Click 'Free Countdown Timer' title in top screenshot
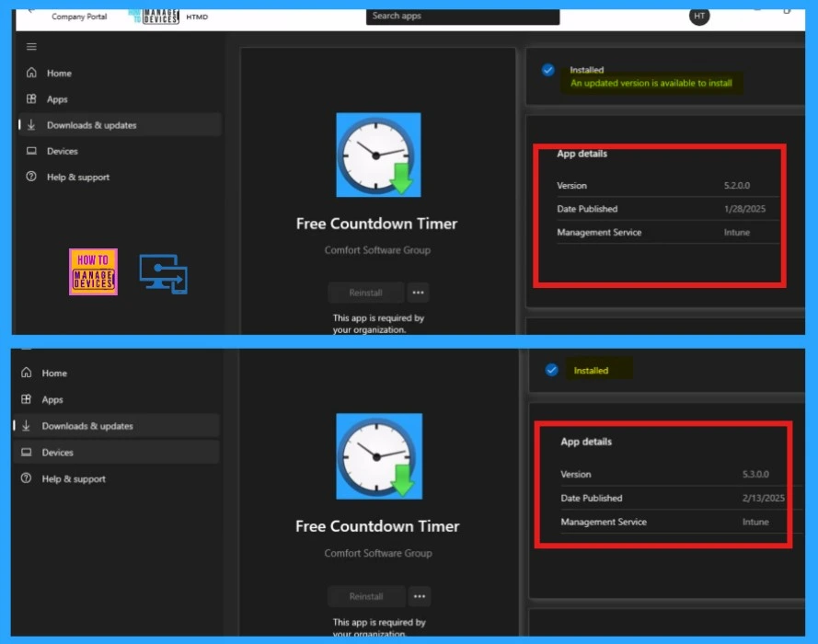This screenshot has width=818, height=644. pos(376,224)
